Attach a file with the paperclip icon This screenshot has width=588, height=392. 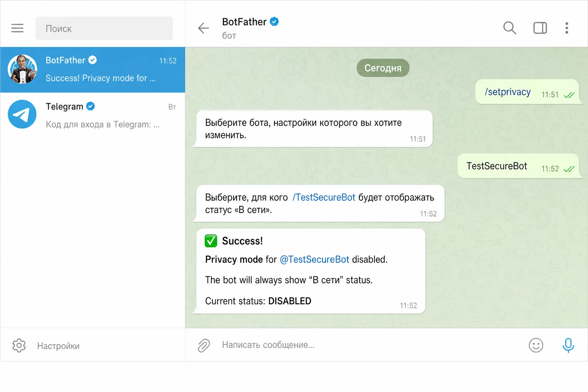(204, 345)
